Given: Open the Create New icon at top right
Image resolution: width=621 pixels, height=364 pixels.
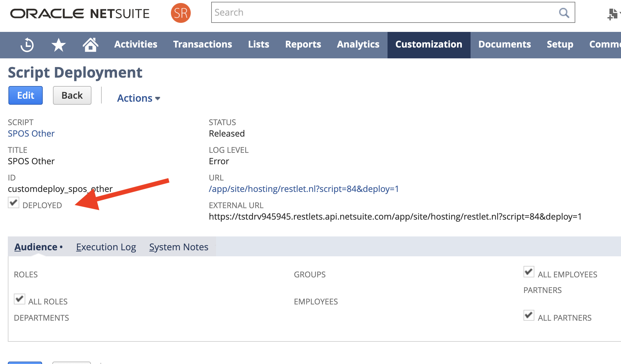Looking at the screenshot, I should (612, 14).
